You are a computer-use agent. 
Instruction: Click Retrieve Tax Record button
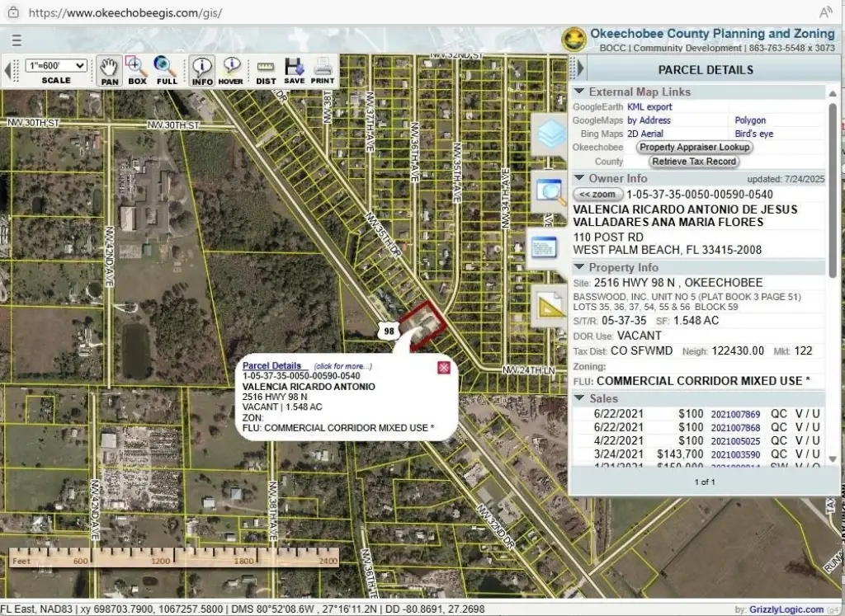click(x=694, y=162)
